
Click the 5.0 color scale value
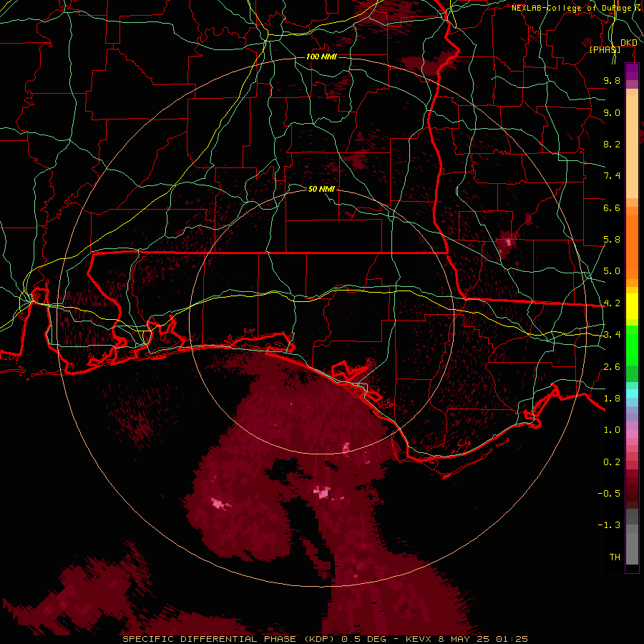click(x=612, y=271)
